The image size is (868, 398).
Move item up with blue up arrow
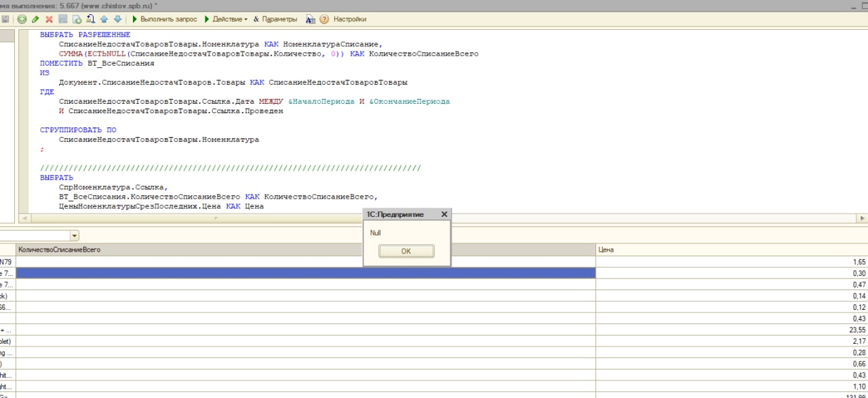(x=104, y=20)
